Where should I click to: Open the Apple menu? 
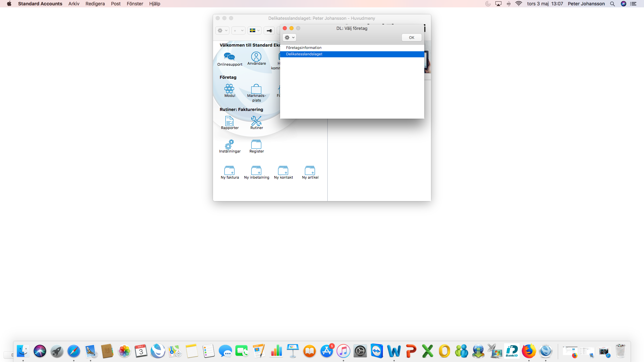pyautogui.click(x=9, y=4)
